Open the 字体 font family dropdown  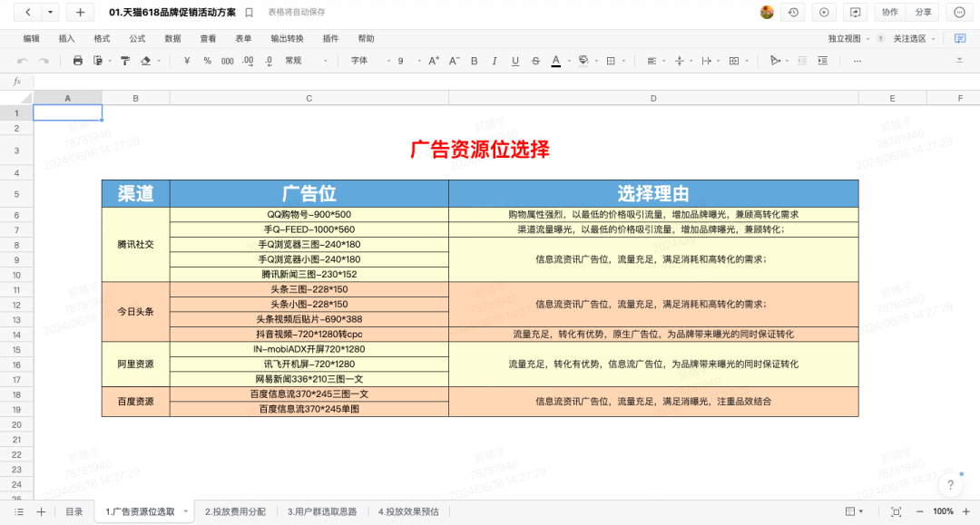tap(365, 61)
